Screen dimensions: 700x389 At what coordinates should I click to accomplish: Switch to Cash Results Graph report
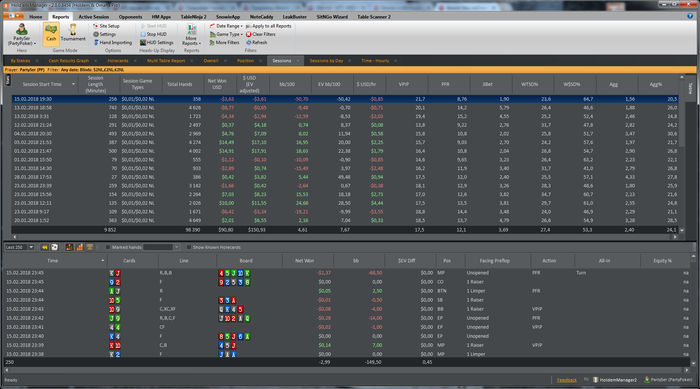[69, 61]
